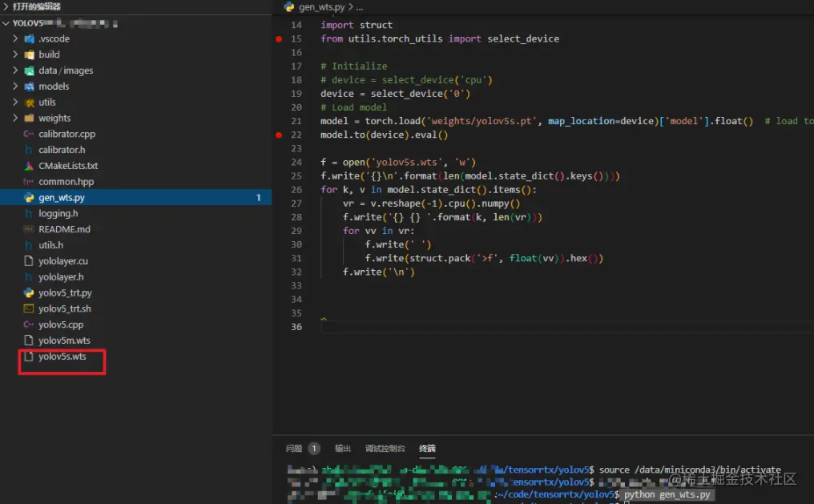Image resolution: width=814 pixels, height=504 pixels.
Task: Click the build folder icon
Action: (29, 54)
